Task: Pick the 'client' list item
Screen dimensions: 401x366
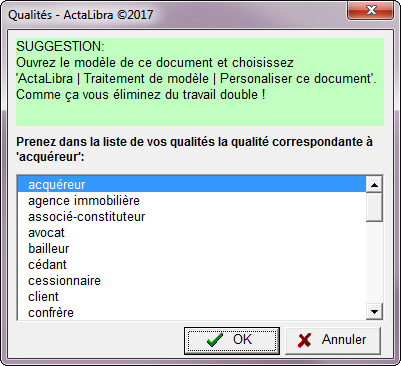Action: (192, 296)
